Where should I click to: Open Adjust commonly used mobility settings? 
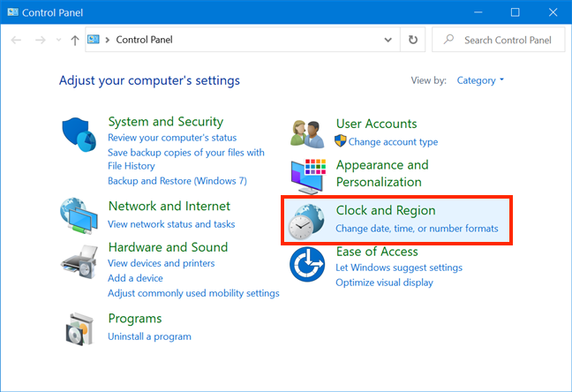point(193,293)
